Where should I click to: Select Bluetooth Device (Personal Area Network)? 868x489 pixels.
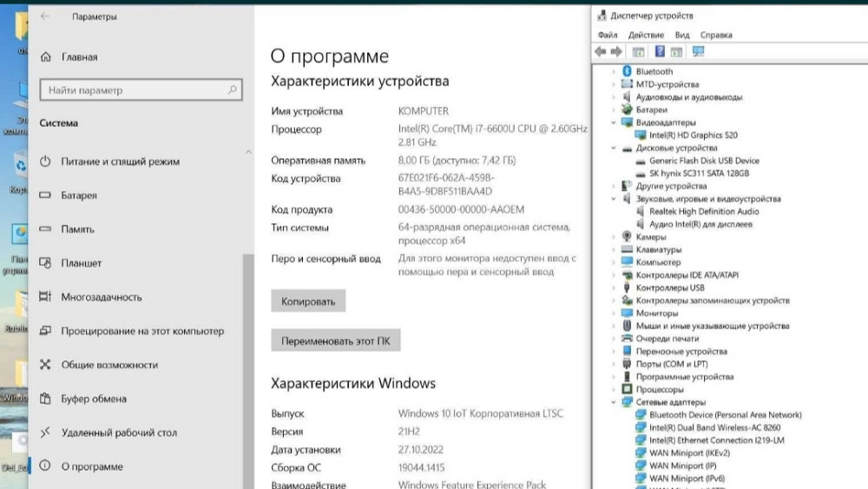(x=725, y=415)
